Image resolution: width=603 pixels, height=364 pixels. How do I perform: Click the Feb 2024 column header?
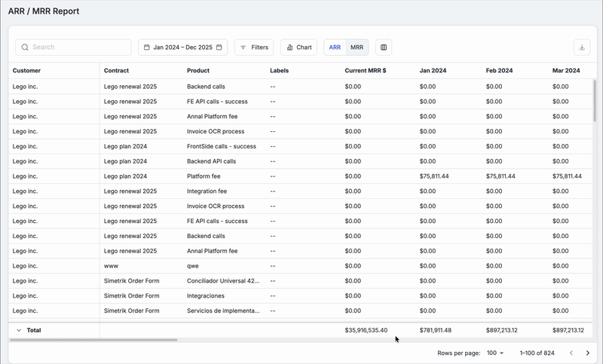point(499,70)
